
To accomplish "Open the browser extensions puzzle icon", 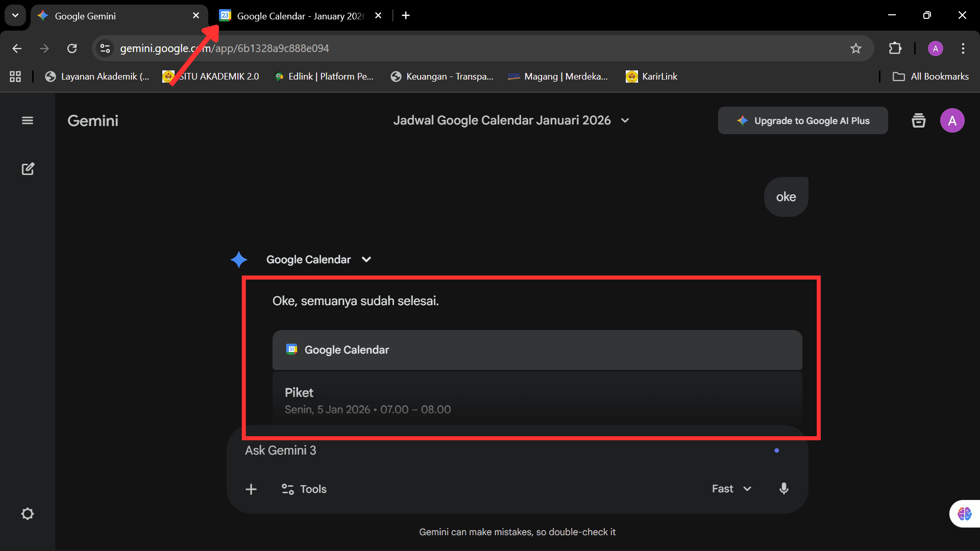I will [896, 48].
